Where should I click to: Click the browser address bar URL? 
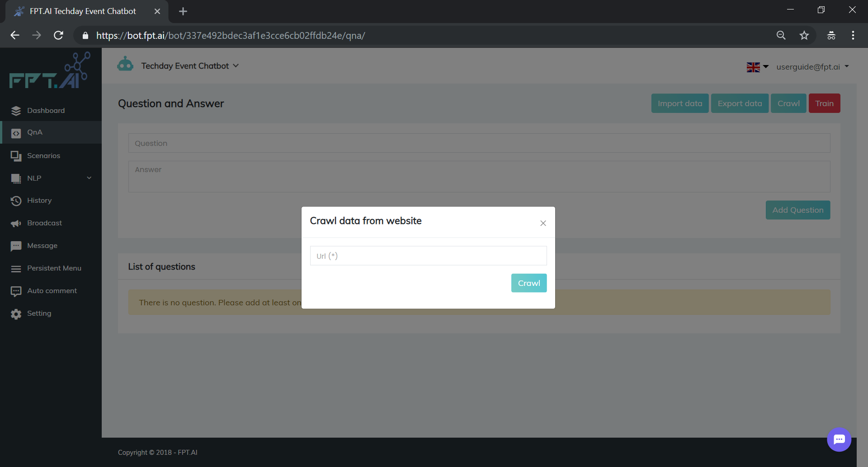coord(231,35)
